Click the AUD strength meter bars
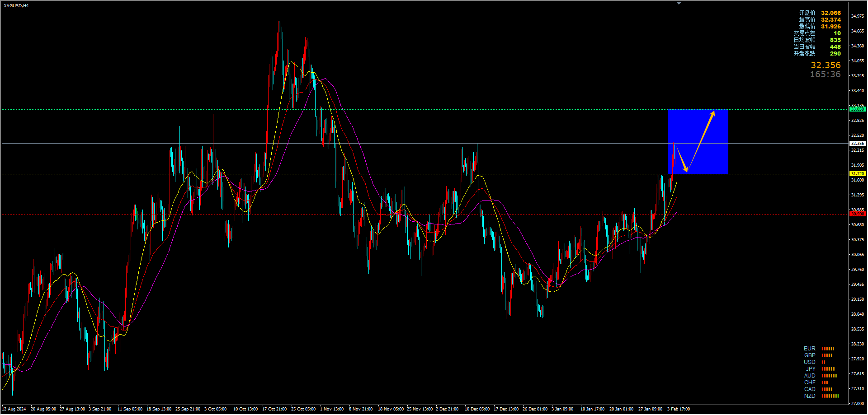Screen dimensions: 868x415 click(x=829, y=376)
